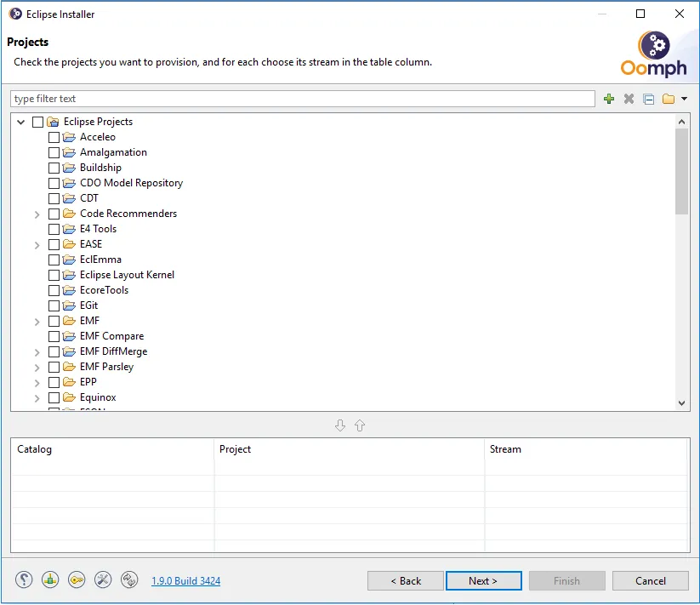Check the E4 Tools checkbox

(54, 230)
